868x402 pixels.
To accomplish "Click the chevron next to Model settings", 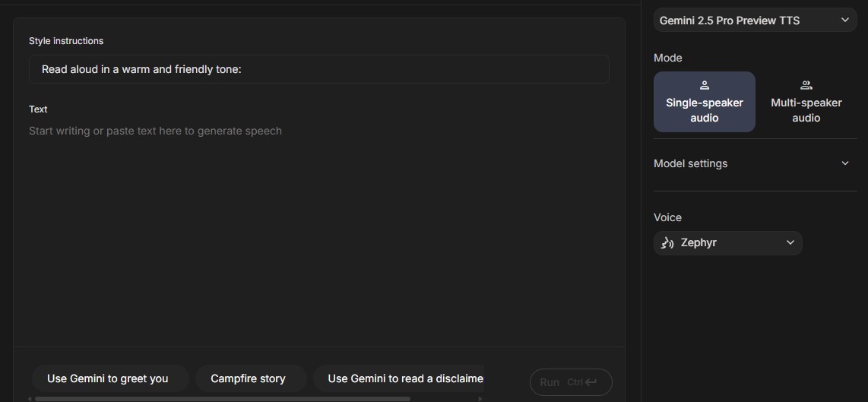I will (845, 163).
